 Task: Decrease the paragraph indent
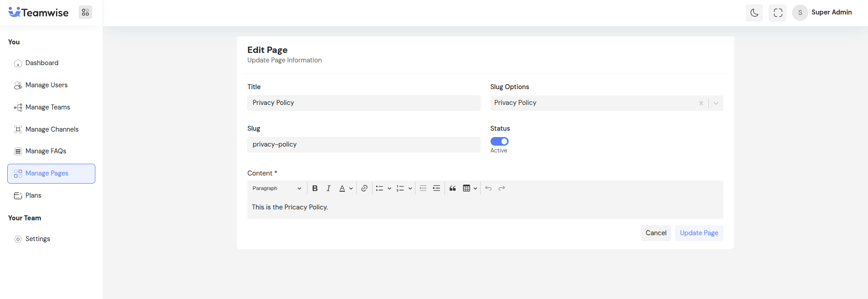[423, 188]
